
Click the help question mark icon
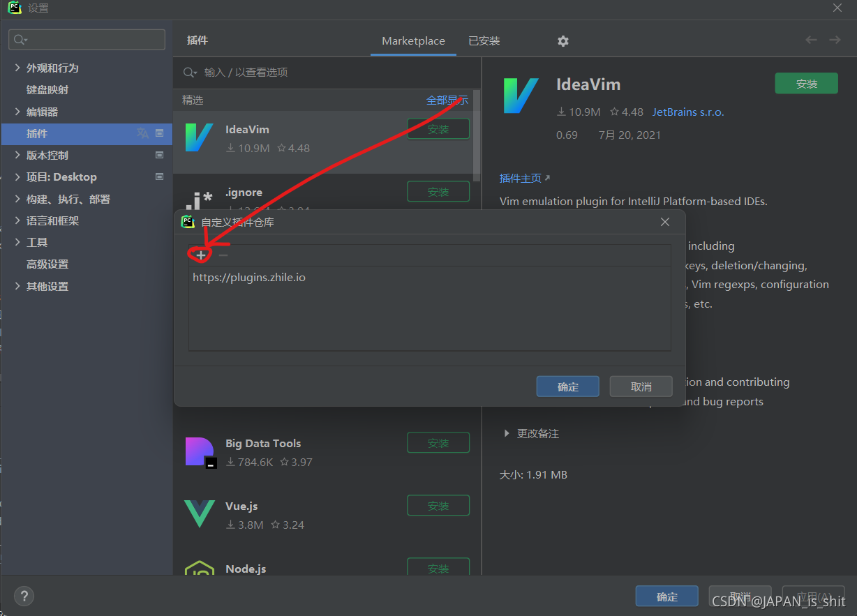coord(24,596)
